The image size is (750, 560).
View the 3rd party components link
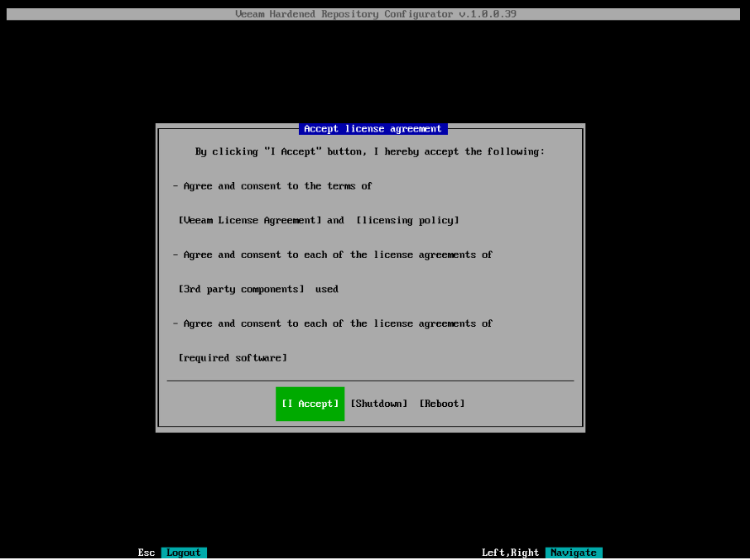pos(241,289)
